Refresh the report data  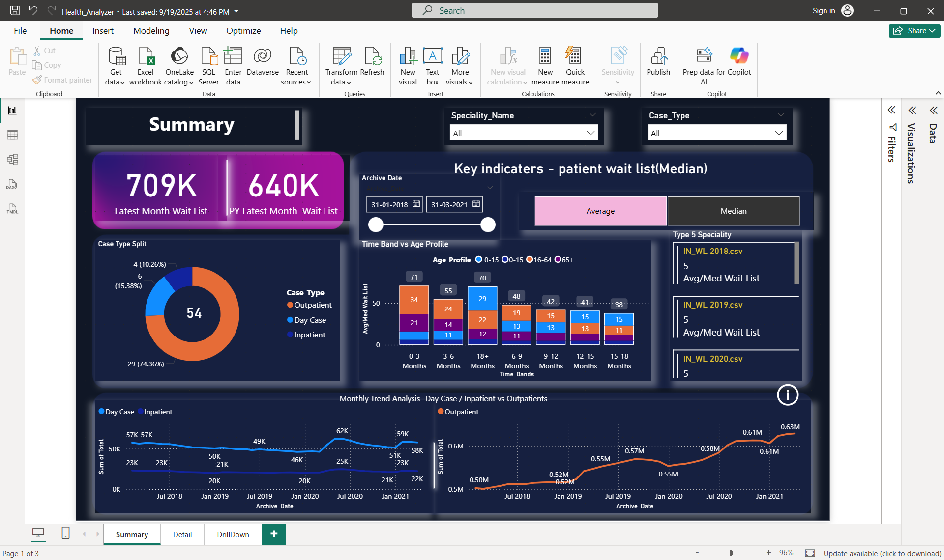click(372, 61)
